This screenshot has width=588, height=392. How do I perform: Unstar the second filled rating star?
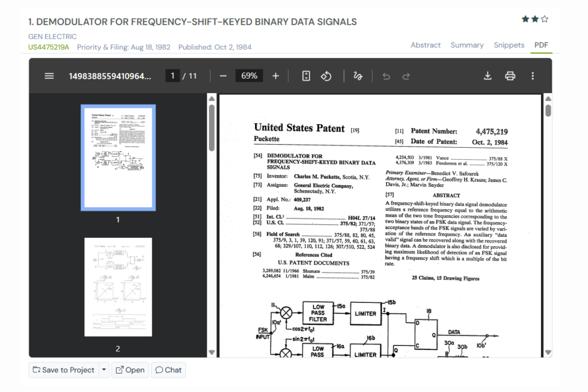535,18
